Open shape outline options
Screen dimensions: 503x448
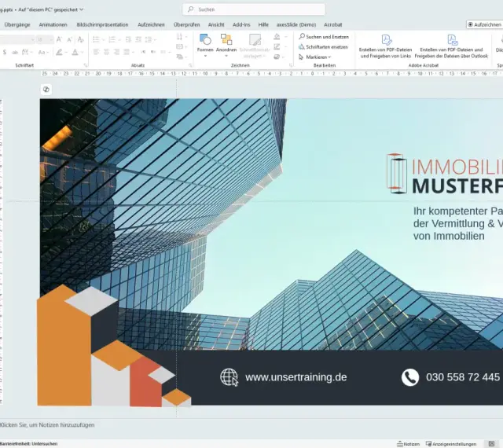(x=280, y=47)
